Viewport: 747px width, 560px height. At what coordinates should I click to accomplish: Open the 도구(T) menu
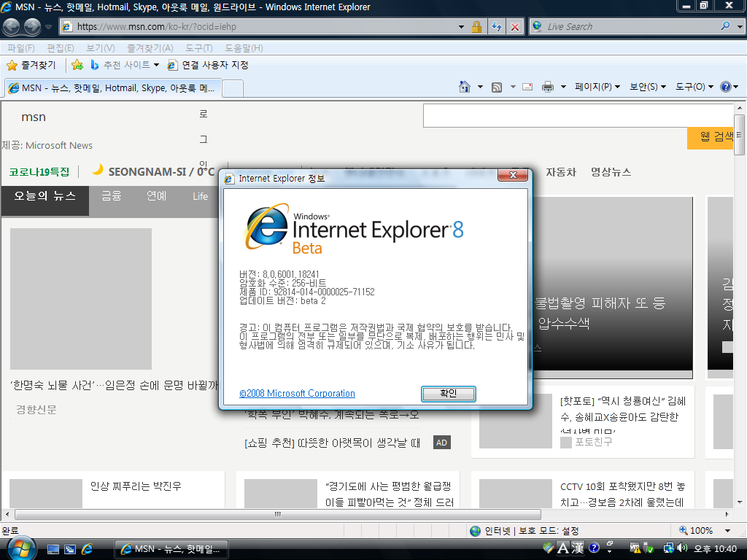199,48
